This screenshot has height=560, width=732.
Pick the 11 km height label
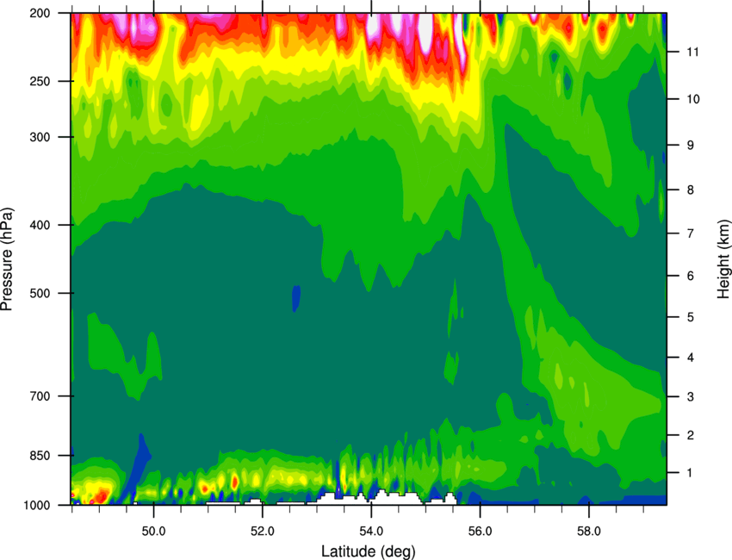pos(692,52)
